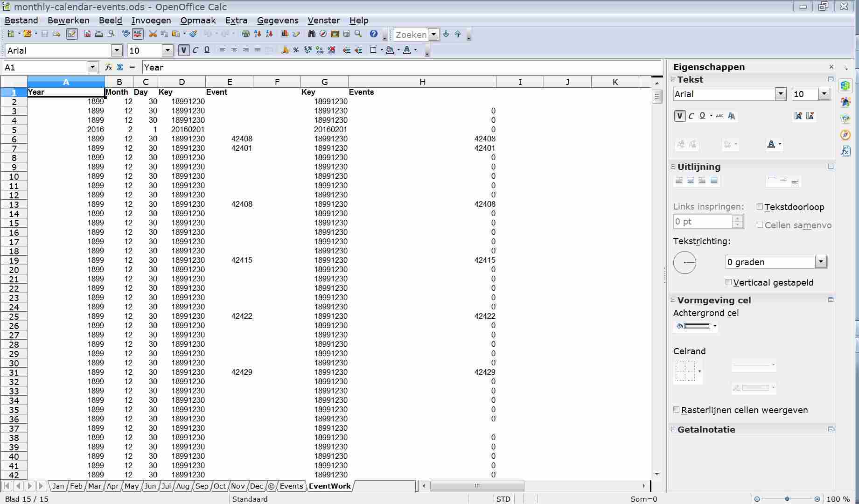Viewport: 859px width, 504px height.
Task: Enable Verticaal gestapeld checkbox
Action: coord(728,282)
